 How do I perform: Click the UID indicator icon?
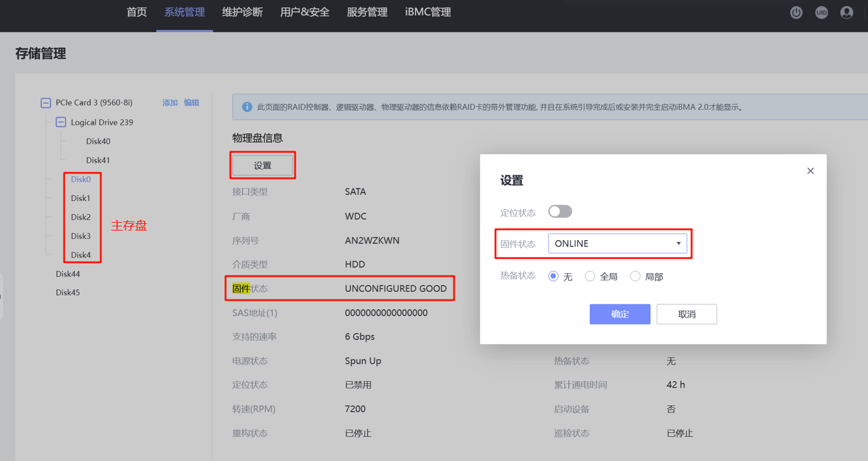(821, 13)
